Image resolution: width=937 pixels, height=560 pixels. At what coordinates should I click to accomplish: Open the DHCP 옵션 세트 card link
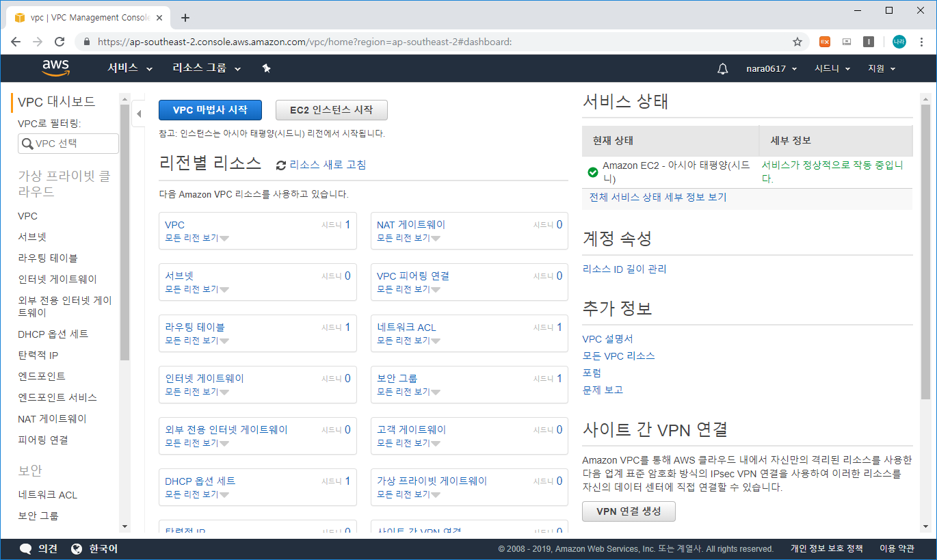(200, 481)
